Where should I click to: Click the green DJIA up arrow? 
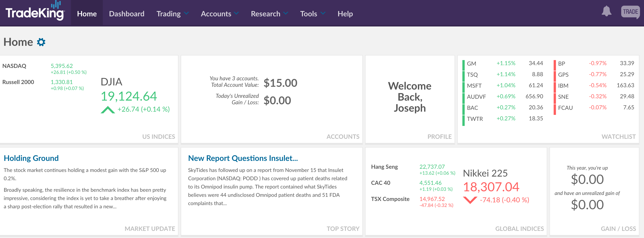pyautogui.click(x=108, y=110)
